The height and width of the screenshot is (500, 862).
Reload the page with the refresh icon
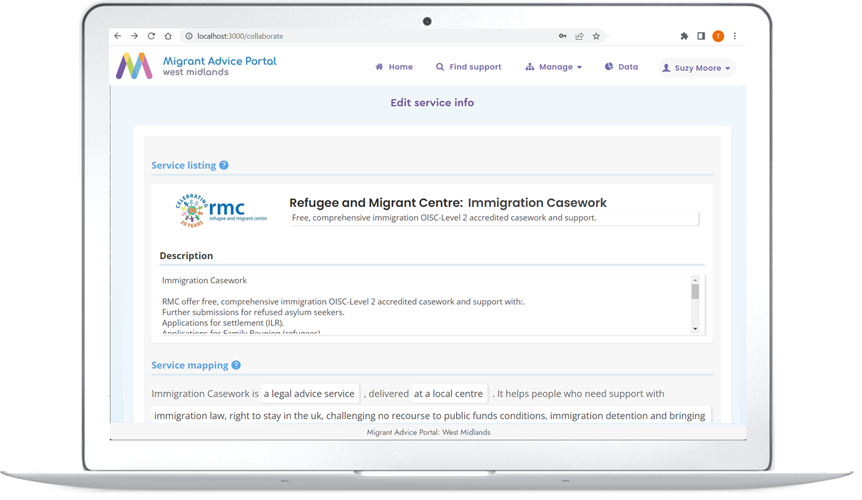click(151, 36)
